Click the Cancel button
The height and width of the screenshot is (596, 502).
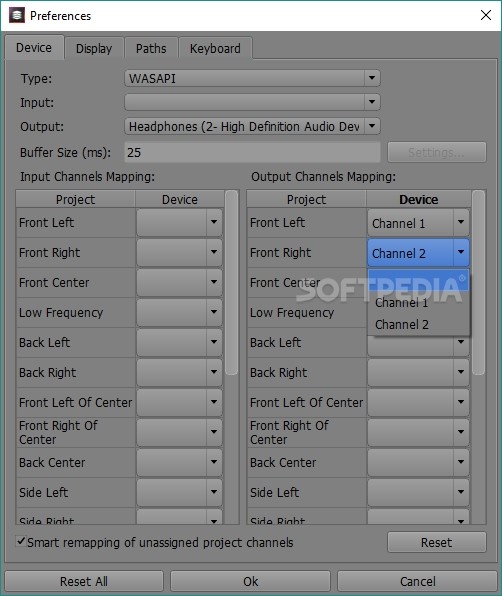[x=417, y=581]
